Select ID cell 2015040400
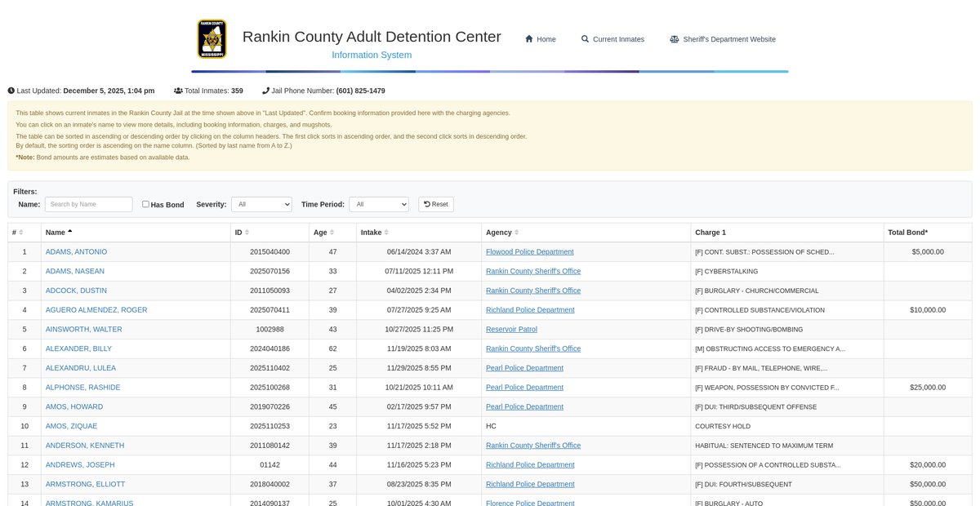The height and width of the screenshot is (506, 980). (x=270, y=251)
